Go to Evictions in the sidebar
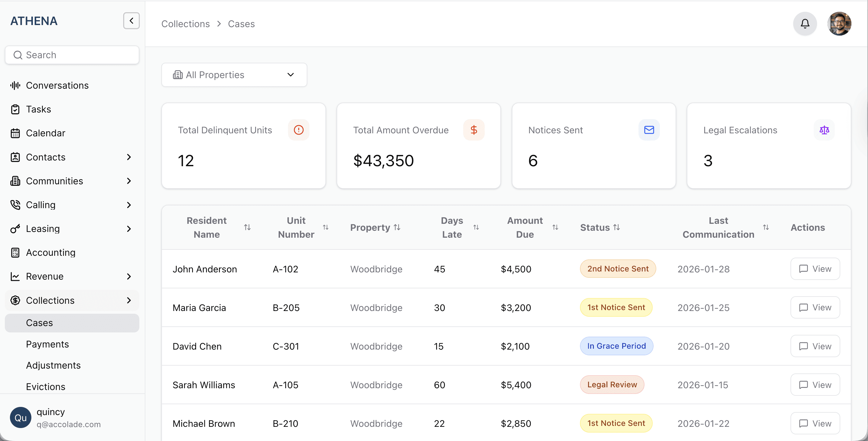The image size is (868, 441). pyautogui.click(x=46, y=386)
